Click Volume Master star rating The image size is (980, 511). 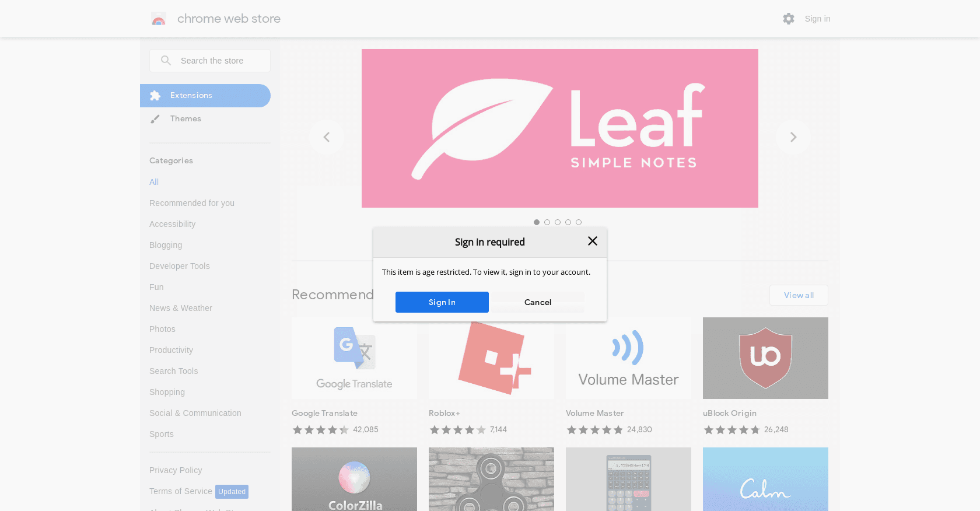(x=595, y=430)
